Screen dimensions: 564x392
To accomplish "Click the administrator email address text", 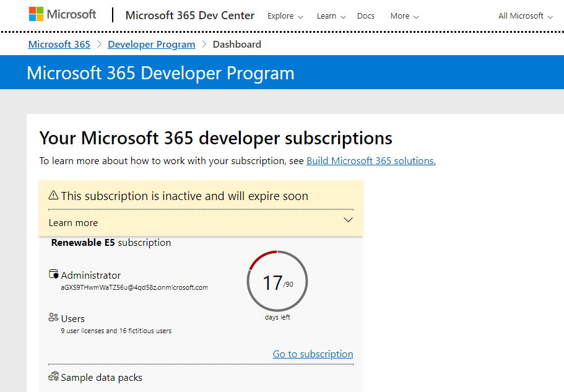I will tap(134, 287).
